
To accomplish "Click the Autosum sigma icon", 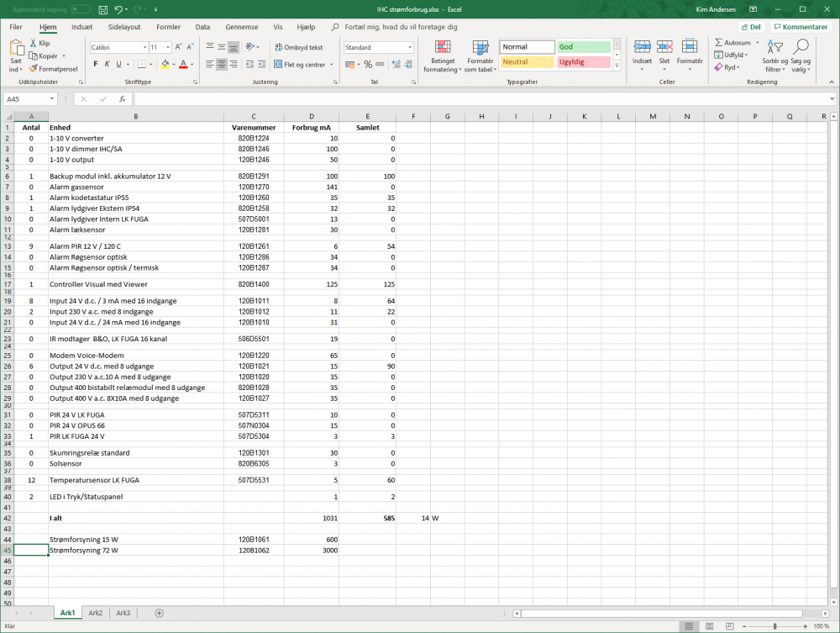I will tap(720, 43).
